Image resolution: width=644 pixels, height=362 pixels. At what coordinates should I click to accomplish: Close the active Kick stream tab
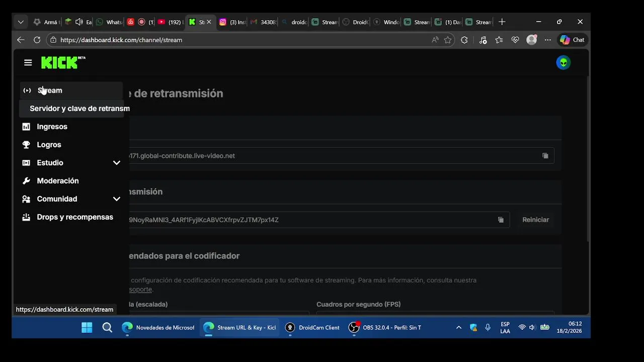coord(209,22)
